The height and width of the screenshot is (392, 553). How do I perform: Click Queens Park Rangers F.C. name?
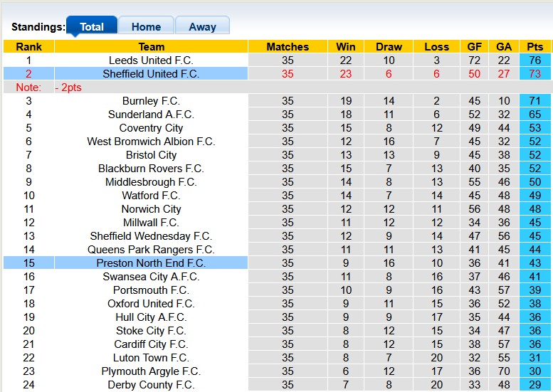151,250
